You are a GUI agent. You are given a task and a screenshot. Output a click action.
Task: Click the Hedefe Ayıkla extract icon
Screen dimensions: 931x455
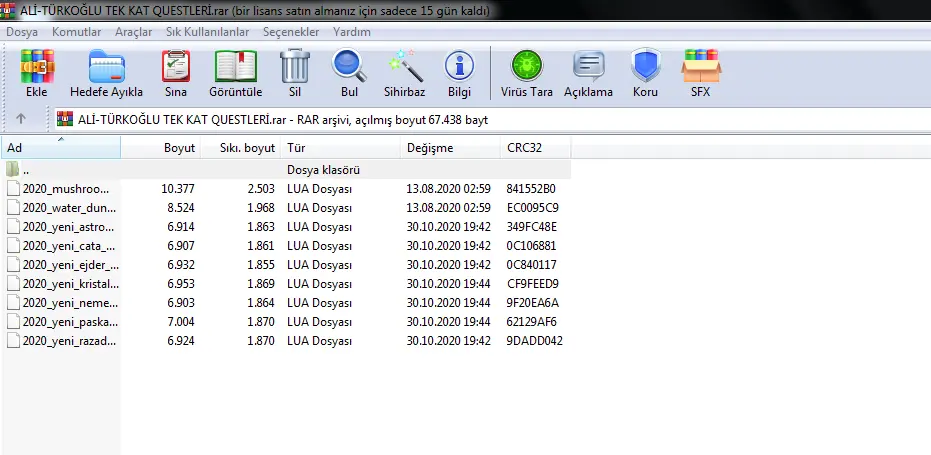pyautogui.click(x=107, y=66)
